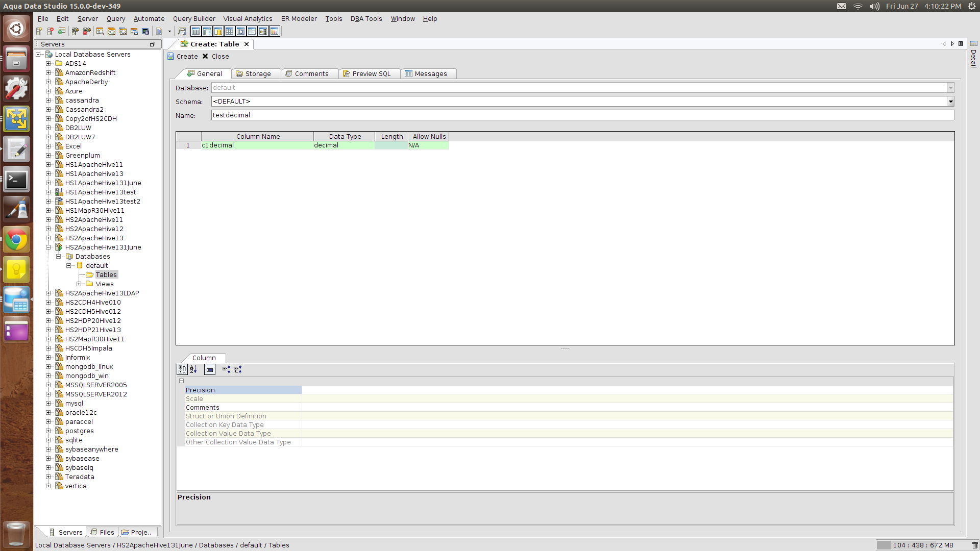This screenshot has height=551, width=980.
Task: Collapse the HS2ApacheHive13June server node
Action: pos(48,247)
